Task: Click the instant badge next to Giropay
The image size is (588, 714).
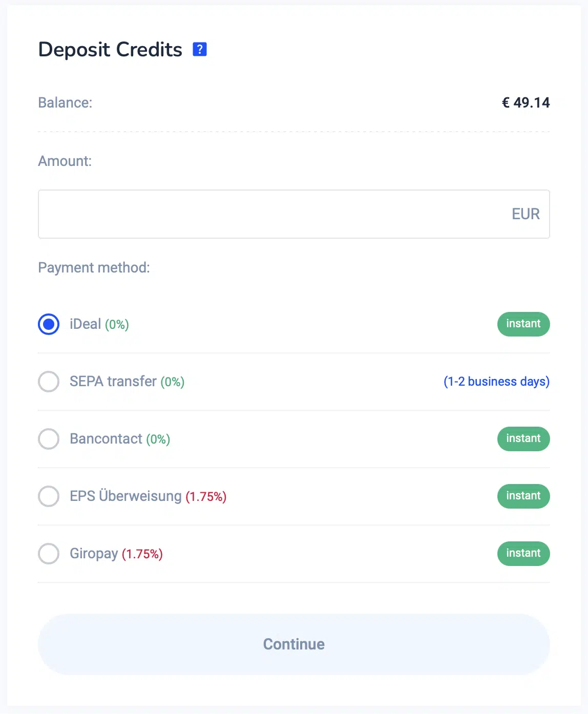Action: point(523,554)
